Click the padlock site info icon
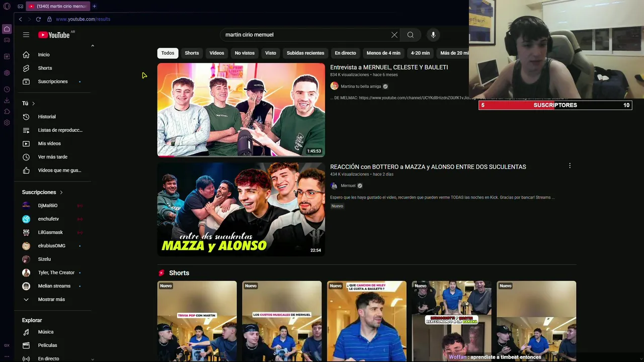 [49, 19]
